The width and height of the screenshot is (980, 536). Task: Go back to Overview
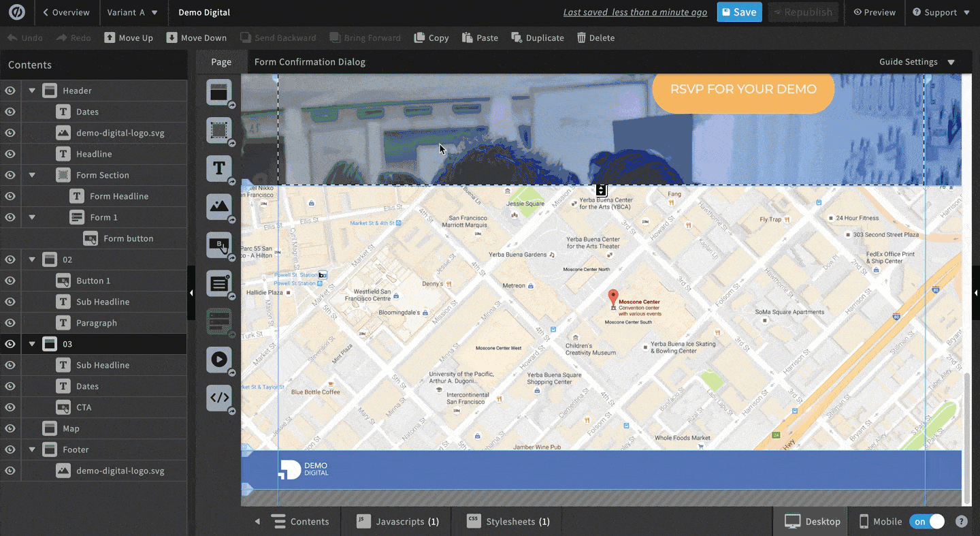tap(66, 12)
